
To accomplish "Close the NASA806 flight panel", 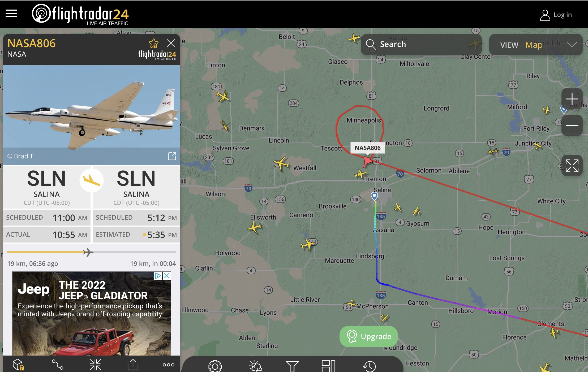I will tap(171, 43).
